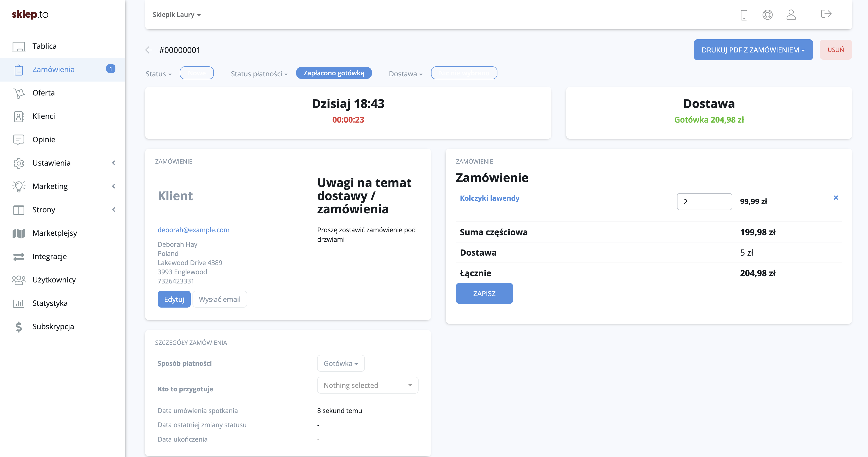This screenshot has height=457, width=868.
Task: Go to Klienci in the sidebar
Action: [x=44, y=116]
